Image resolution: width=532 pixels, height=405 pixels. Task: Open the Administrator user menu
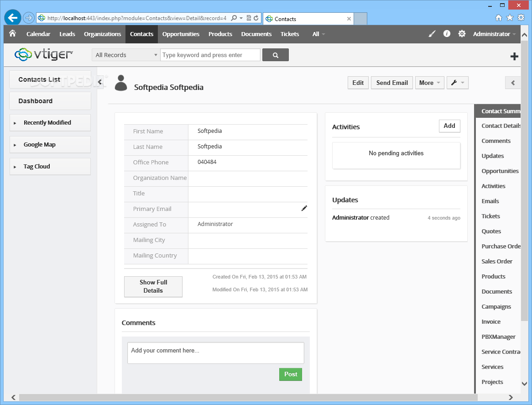(494, 34)
